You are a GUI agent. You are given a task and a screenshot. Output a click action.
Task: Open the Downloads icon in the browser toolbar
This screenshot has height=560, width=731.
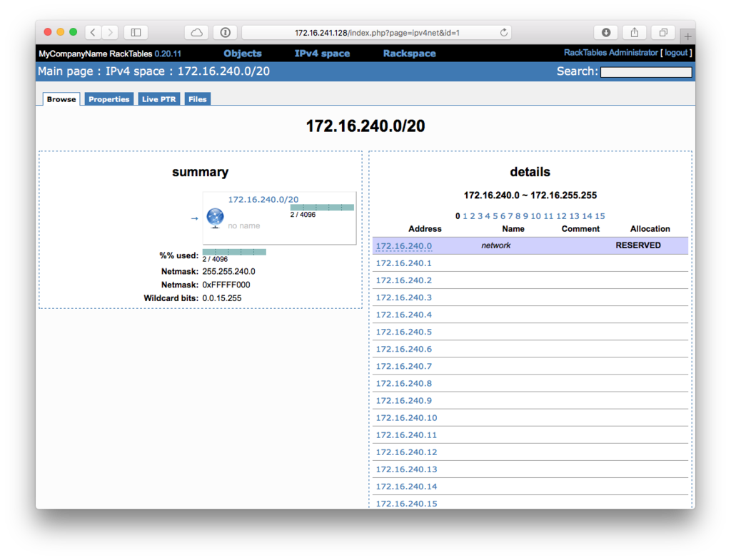tap(605, 32)
